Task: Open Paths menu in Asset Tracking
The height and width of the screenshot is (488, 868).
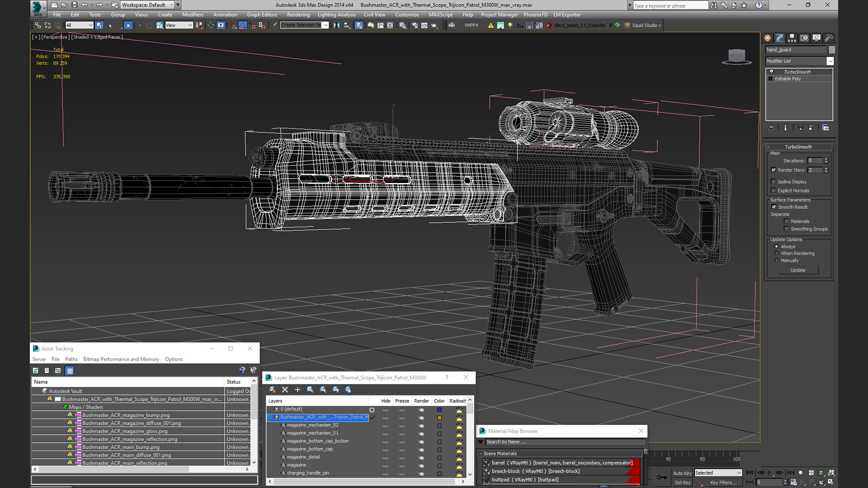Action: 71,360
